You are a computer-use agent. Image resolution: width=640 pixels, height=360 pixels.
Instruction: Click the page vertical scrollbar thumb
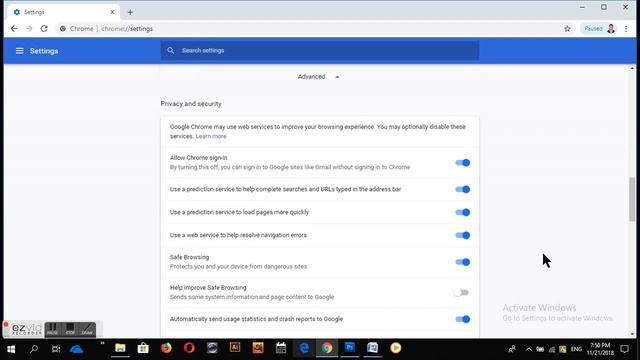[632, 200]
